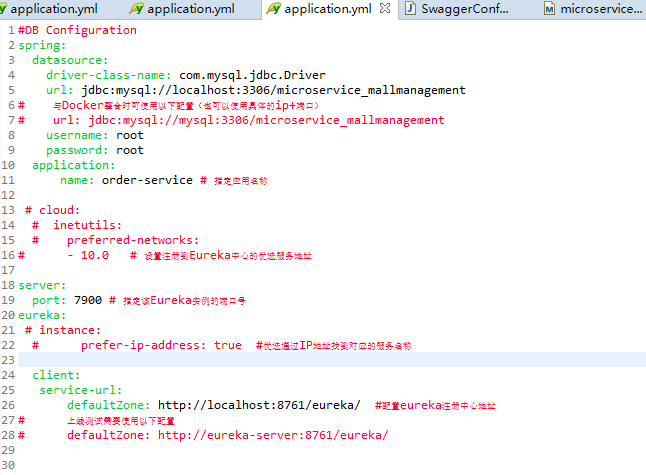Screen dimensions: 646x475
Task: Click the 'datasource:' key
Action: pos(70,60)
